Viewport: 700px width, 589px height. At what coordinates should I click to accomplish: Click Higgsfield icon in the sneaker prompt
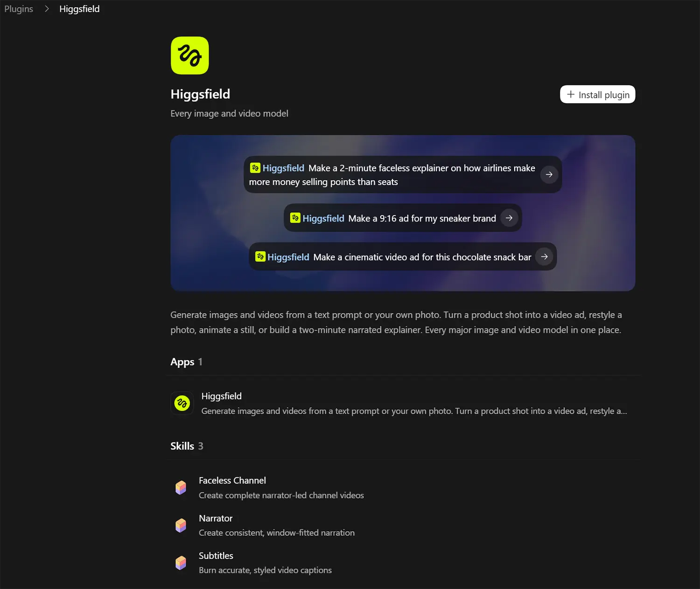coord(295,218)
